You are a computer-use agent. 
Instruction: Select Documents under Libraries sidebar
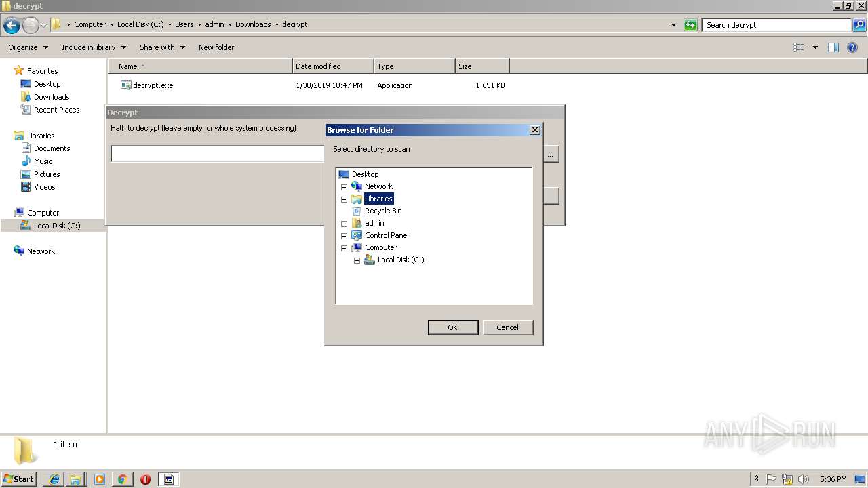[x=52, y=148]
